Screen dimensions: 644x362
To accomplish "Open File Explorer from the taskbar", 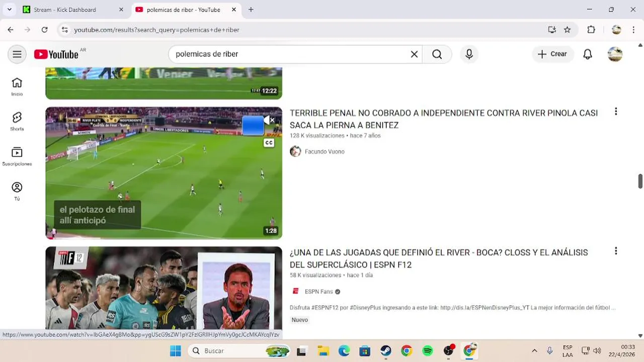I will coord(323,351).
